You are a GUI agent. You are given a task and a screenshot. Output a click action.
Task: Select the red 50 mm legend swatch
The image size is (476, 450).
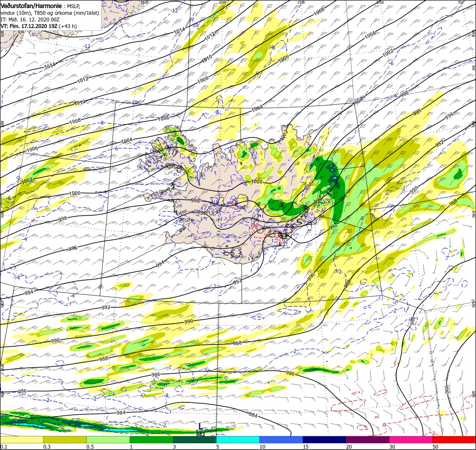point(454,440)
